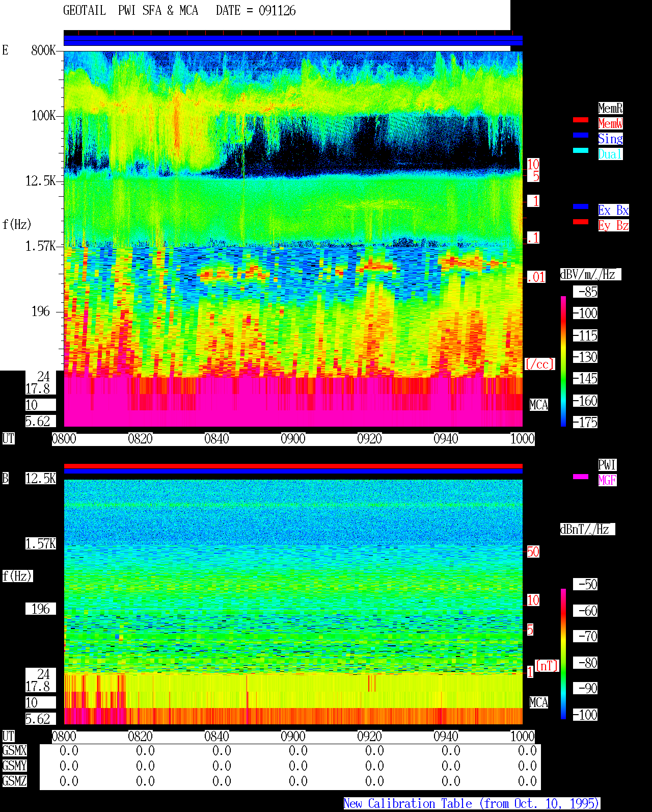Click the dBnT/√Hz color scale bar
The height and width of the screenshot is (812, 652).
pos(563,654)
